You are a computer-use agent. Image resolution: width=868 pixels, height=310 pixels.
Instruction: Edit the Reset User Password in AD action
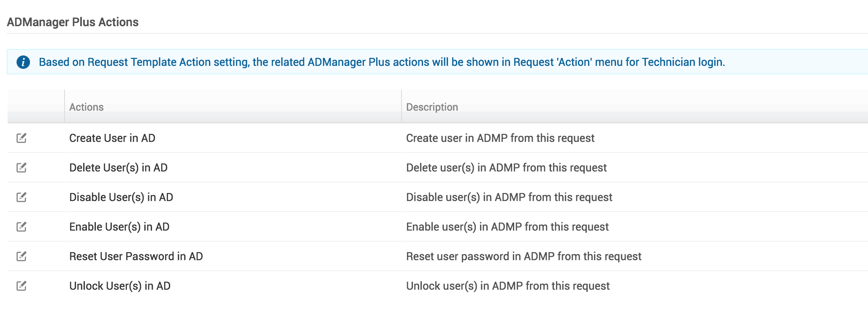(22, 256)
